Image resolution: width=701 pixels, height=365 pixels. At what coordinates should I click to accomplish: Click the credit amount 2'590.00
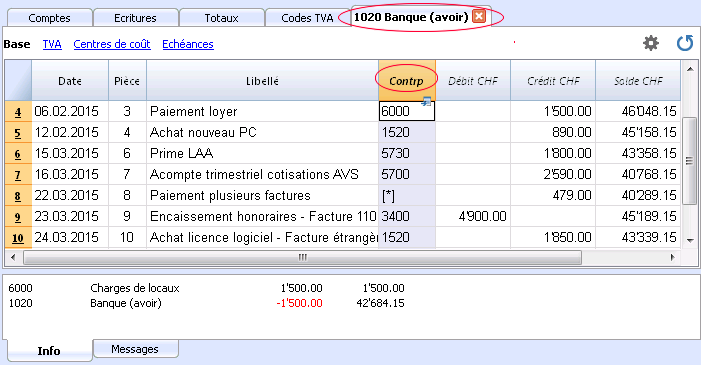(x=553, y=174)
